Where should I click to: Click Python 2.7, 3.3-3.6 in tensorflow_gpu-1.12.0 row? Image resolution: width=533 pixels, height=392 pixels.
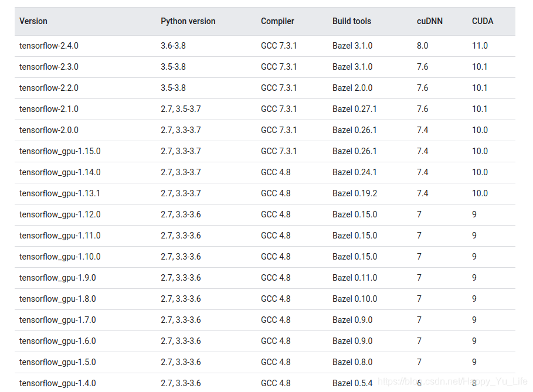(181, 214)
